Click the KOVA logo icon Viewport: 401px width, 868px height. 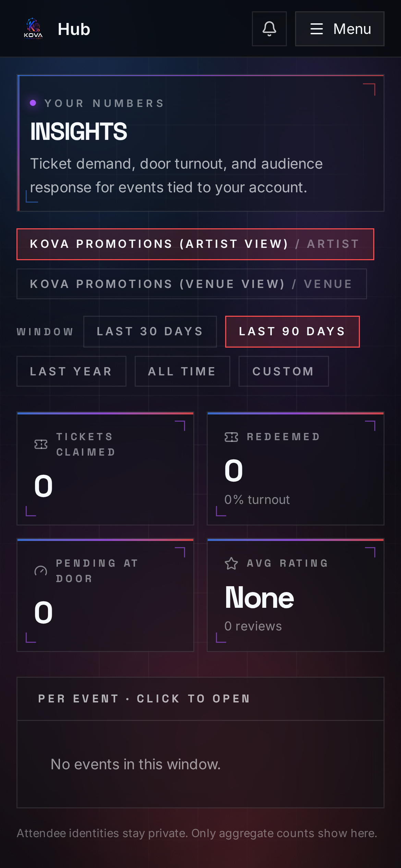click(33, 29)
